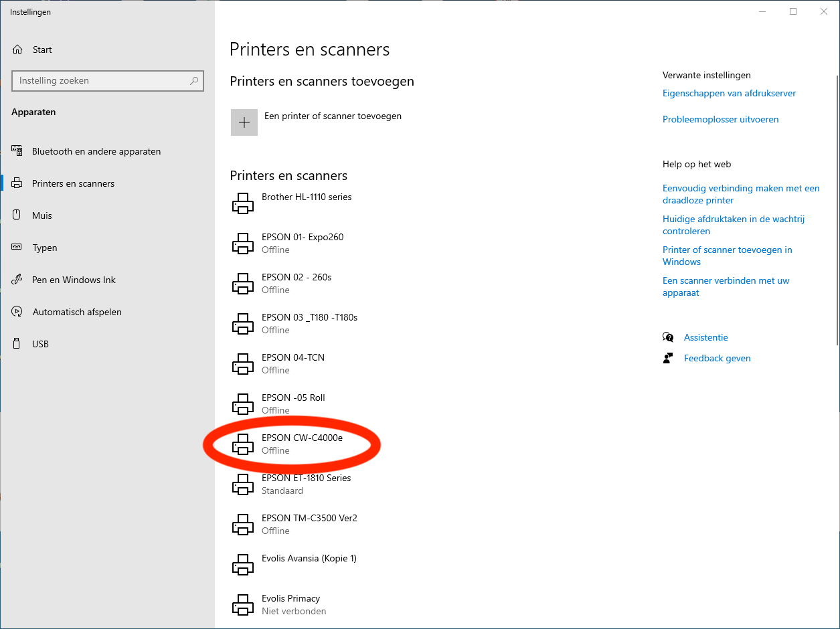
Task: Click the Assistentie chat icon
Action: tap(668, 337)
